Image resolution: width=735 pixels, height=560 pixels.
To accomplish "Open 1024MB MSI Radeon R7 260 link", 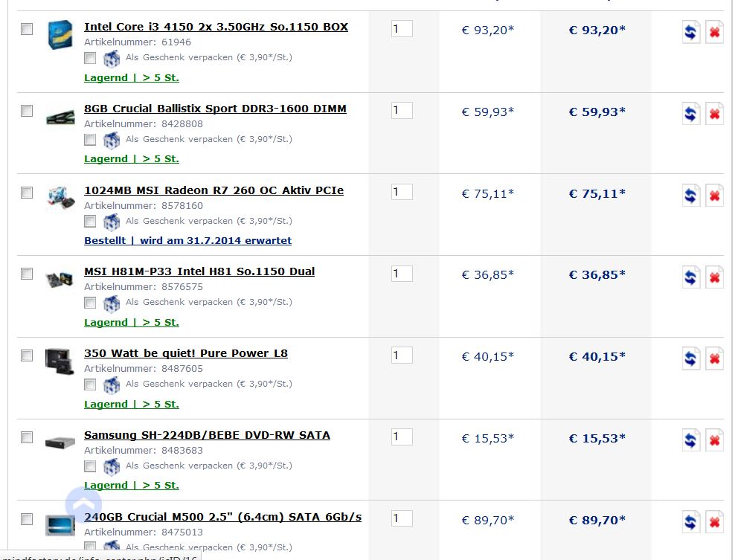I will coord(214,190).
